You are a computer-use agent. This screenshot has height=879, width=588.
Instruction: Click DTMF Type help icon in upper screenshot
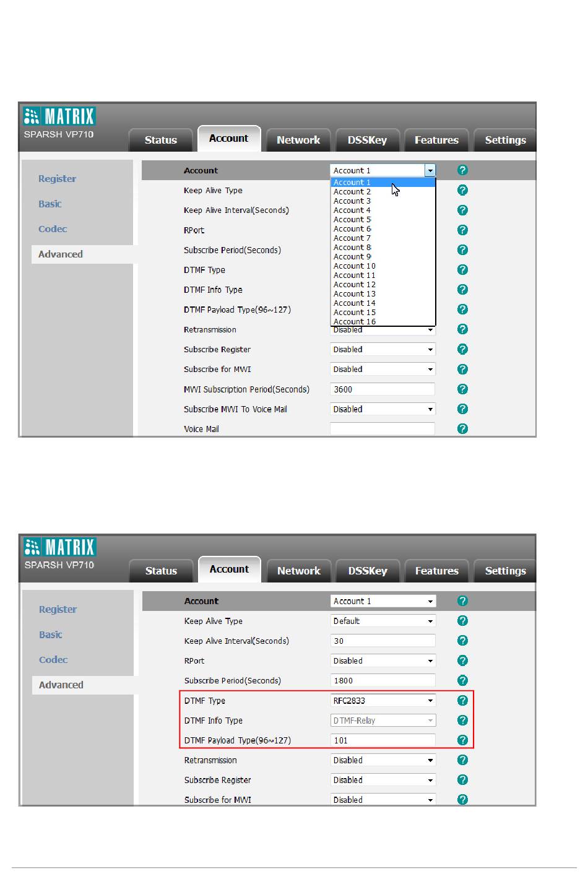click(462, 269)
